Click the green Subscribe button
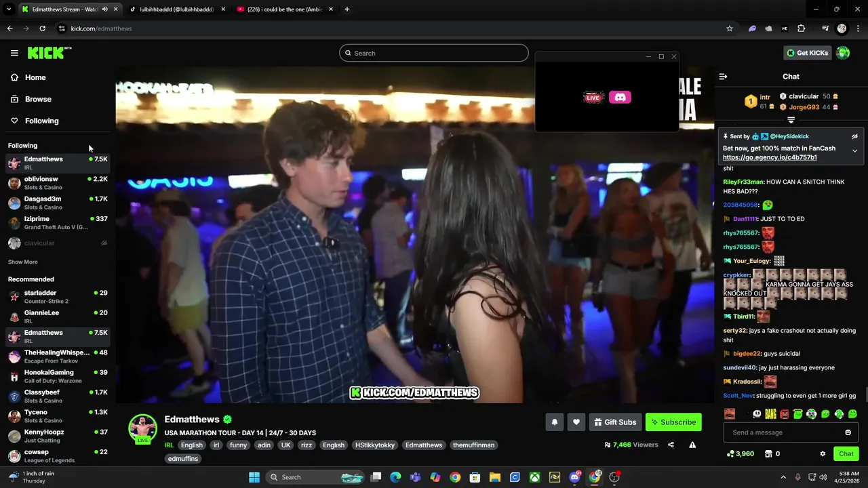 [x=673, y=422]
